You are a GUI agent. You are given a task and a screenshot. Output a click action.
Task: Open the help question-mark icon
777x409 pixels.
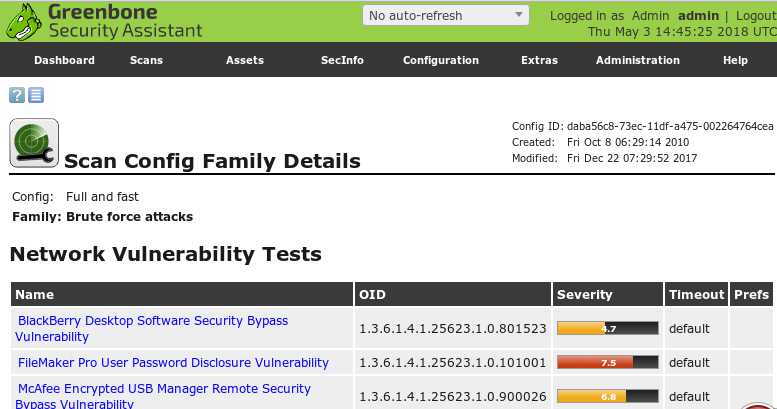coord(17,95)
